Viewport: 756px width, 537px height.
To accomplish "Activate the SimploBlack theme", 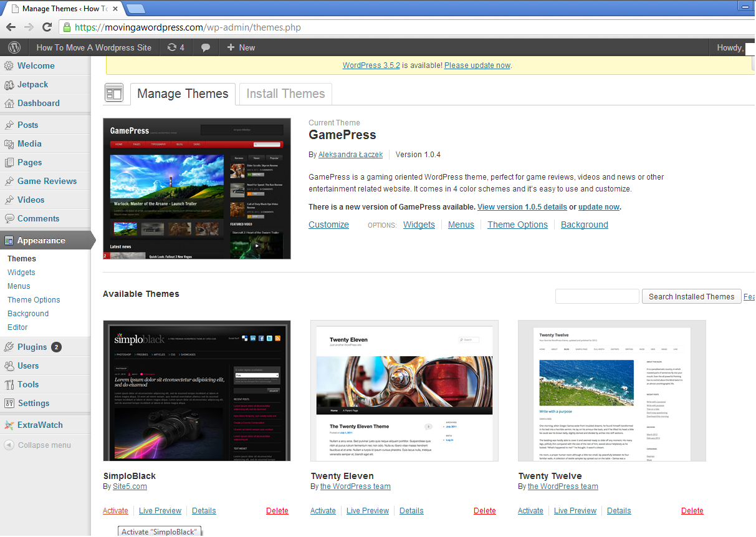I will (115, 510).
